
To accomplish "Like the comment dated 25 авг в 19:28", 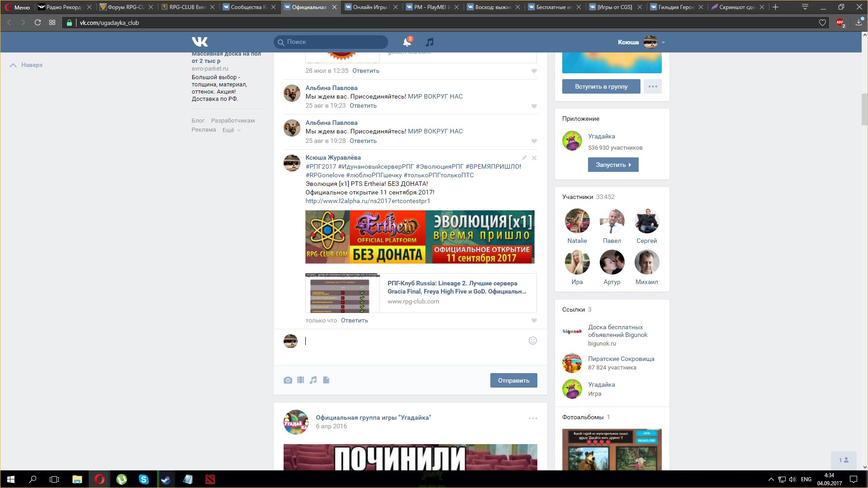I will (x=534, y=141).
